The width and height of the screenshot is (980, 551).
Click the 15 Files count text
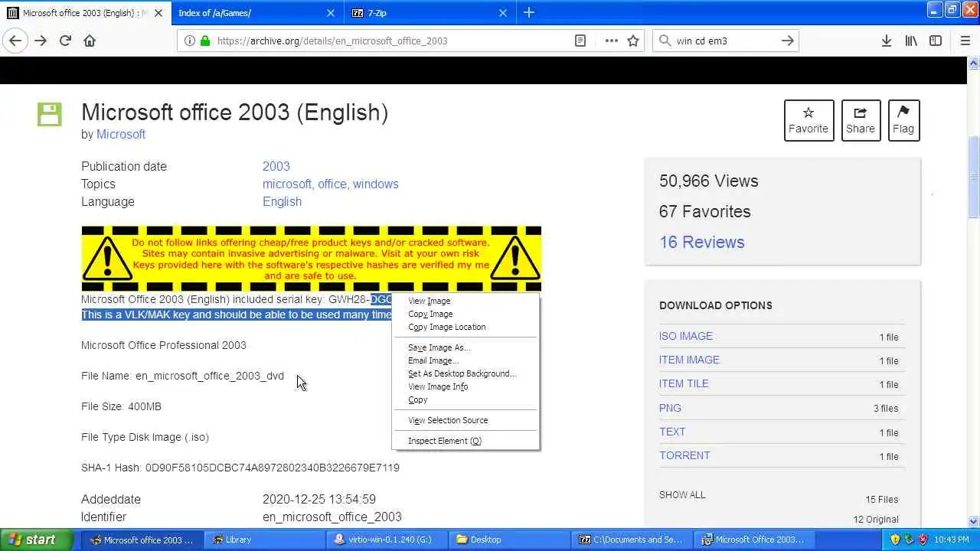coord(882,499)
